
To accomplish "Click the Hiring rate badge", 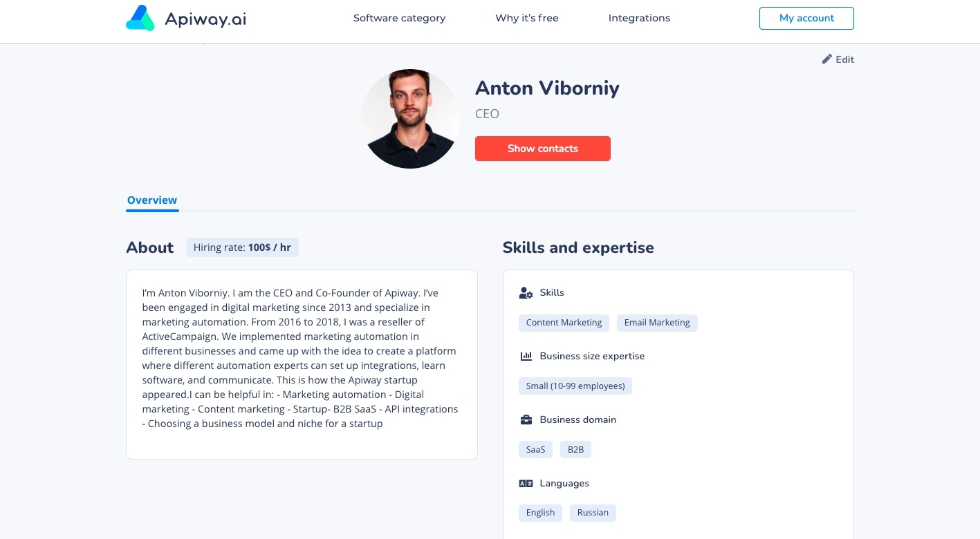I will (242, 247).
